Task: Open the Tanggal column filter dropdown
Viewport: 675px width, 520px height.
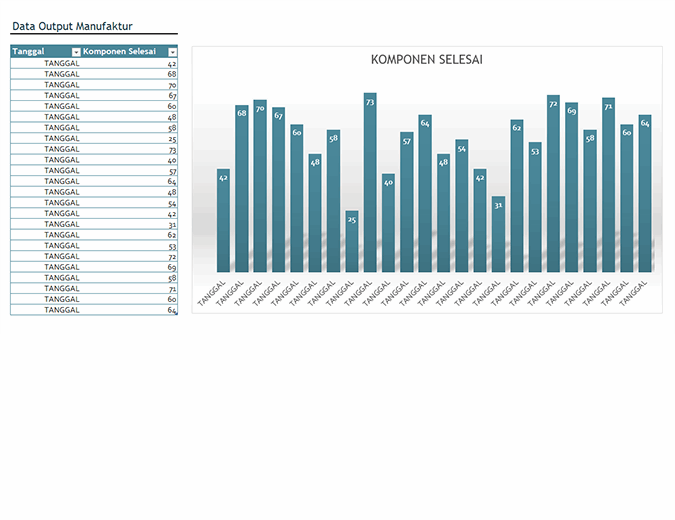Action: click(x=75, y=51)
